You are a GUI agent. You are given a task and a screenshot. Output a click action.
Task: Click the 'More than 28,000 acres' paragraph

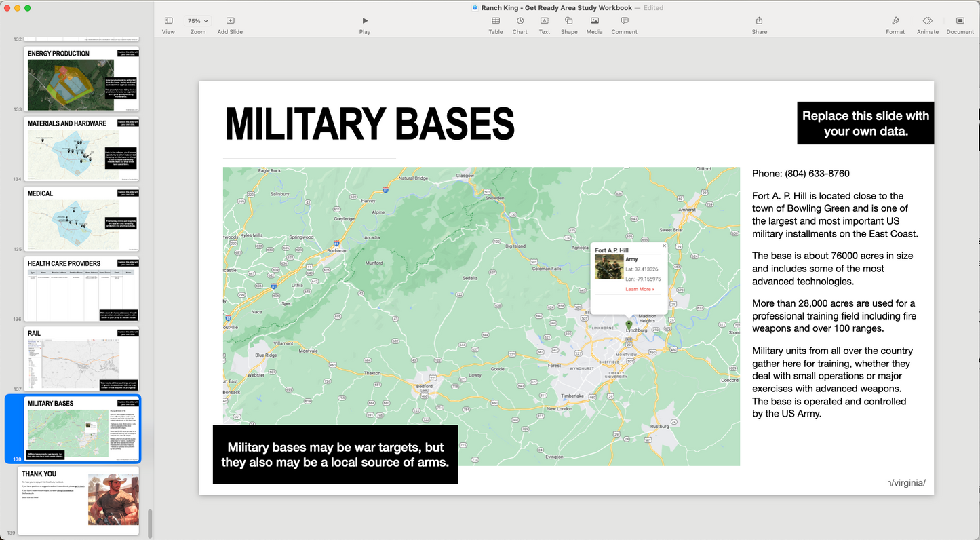pos(834,316)
